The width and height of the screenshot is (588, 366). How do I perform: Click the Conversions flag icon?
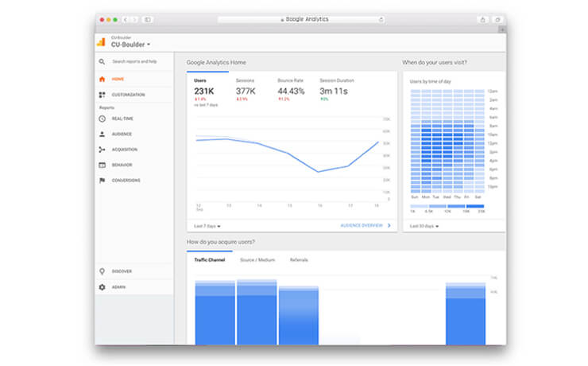[x=102, y=180]
